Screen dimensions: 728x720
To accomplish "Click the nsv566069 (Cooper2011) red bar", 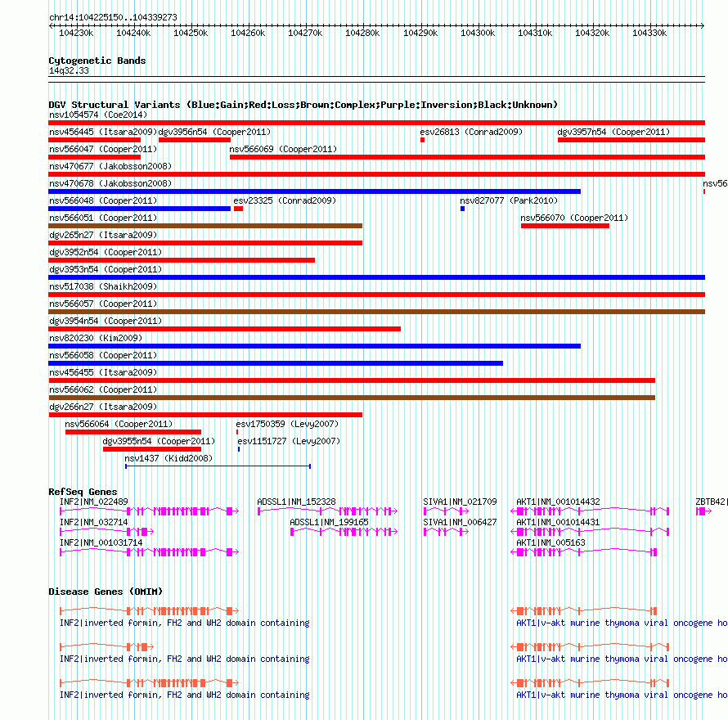I will tap(467, 157).
